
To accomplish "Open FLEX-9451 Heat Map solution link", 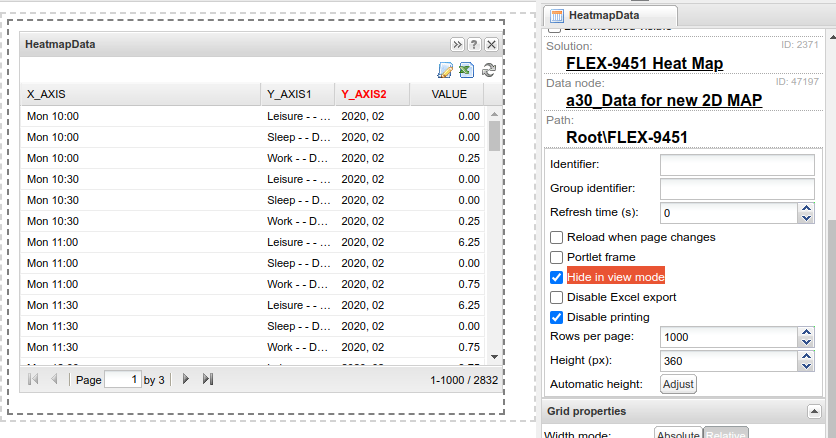I will 644,63.
